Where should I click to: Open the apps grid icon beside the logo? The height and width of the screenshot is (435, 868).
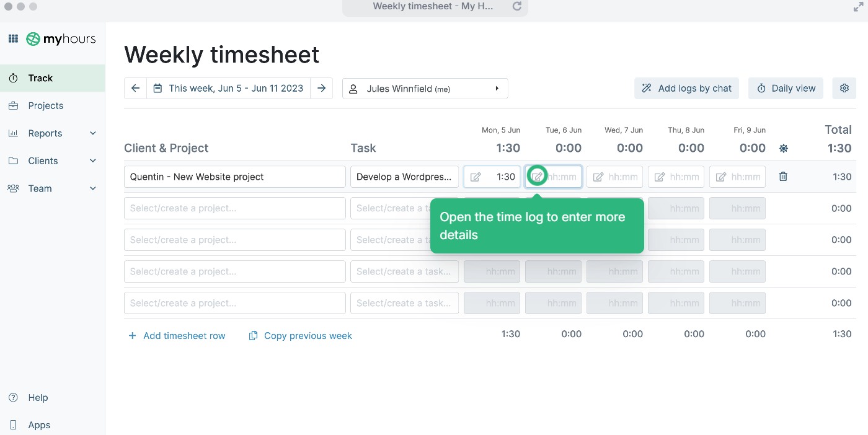click(13, 39)
